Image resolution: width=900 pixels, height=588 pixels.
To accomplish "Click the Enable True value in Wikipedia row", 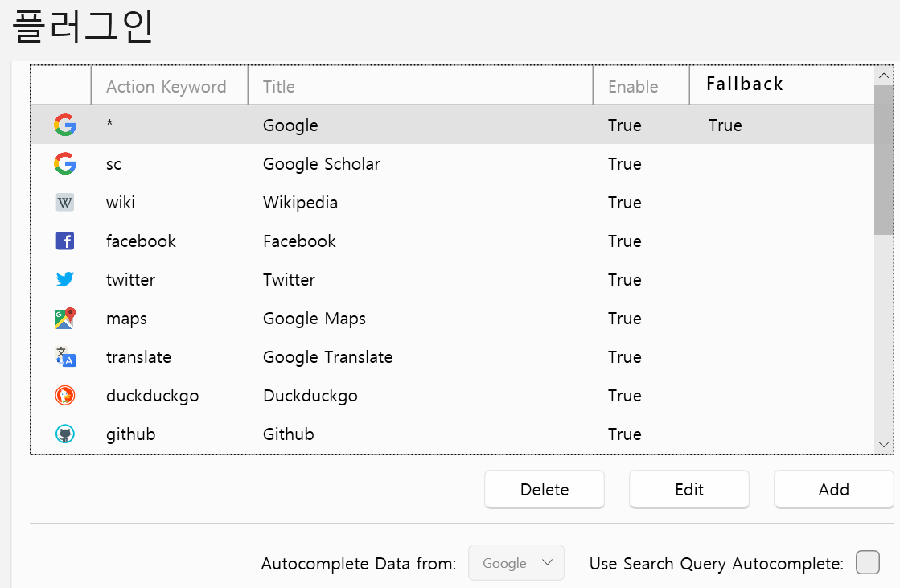I will pos(624,203).
